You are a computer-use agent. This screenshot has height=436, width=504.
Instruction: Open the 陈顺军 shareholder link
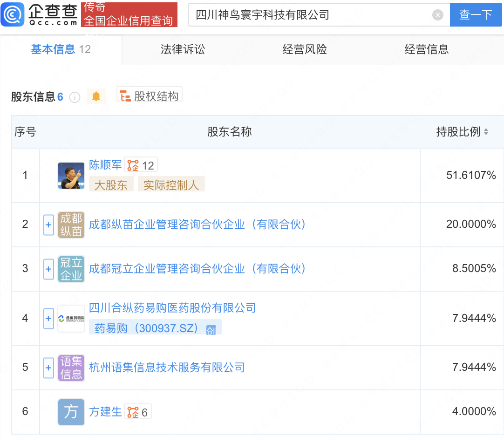105,165
